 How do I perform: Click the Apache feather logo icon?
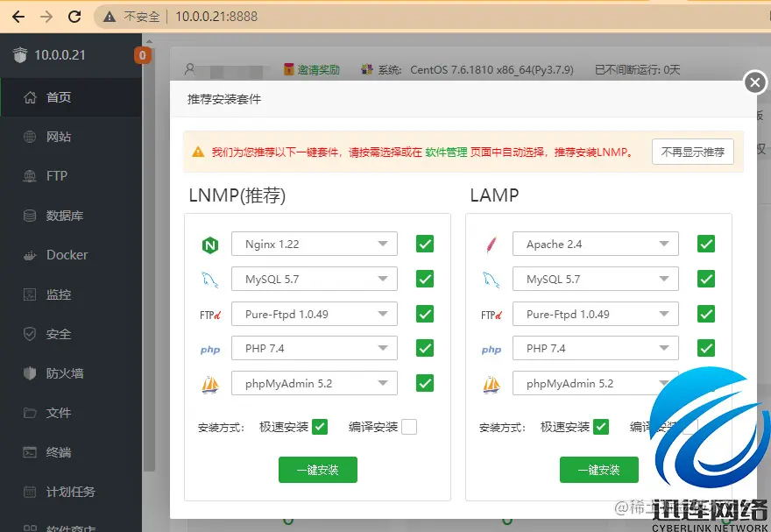point(492,245)
